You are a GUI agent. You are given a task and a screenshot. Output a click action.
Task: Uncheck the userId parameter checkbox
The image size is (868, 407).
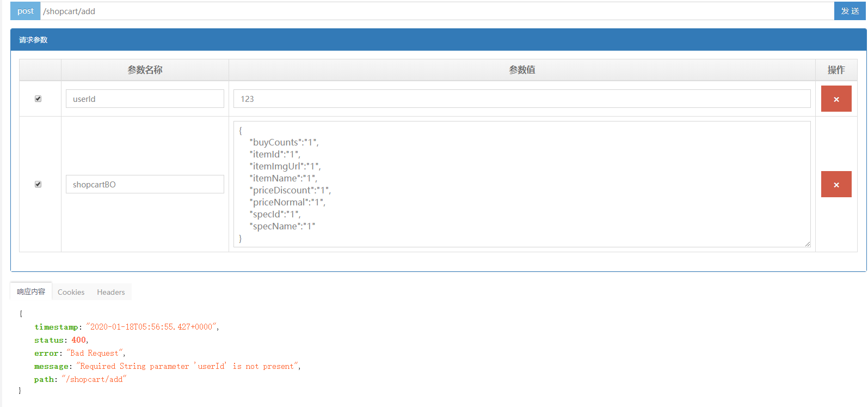pos(38,99)
